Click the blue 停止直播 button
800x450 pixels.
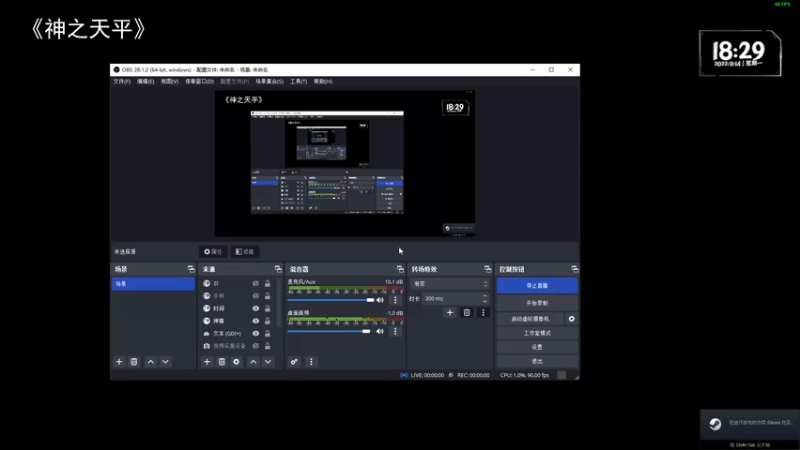click(x=537, y=286)
